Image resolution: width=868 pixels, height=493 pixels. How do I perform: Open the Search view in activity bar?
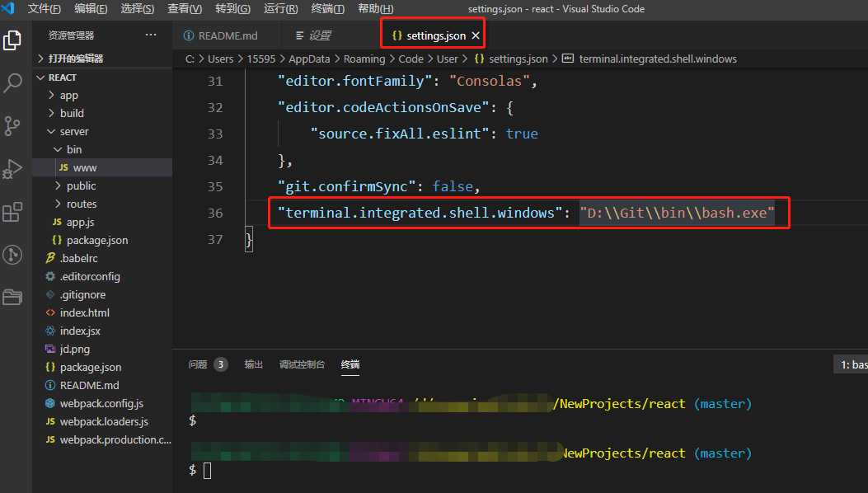12,83
